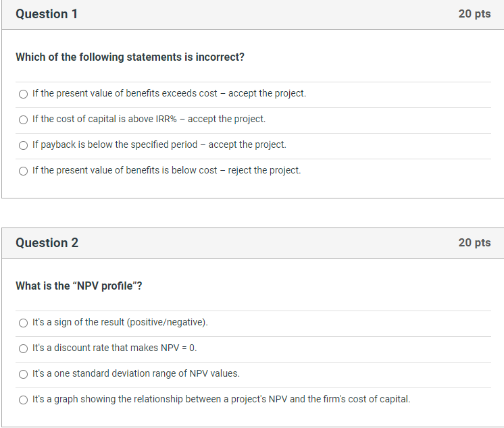Click the '20 pts' label for Question 1
The image size is (504, 428).
[x=474, y=14]
